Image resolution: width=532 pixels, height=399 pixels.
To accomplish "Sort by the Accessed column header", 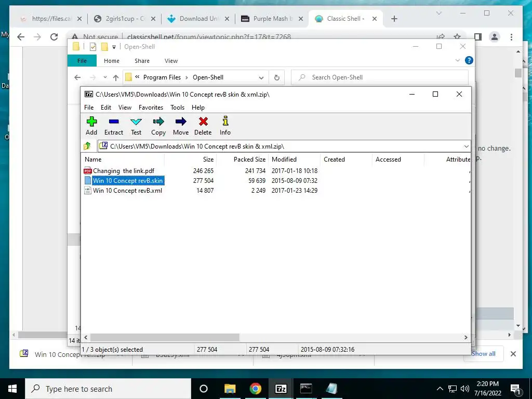I will coord(398,159).
